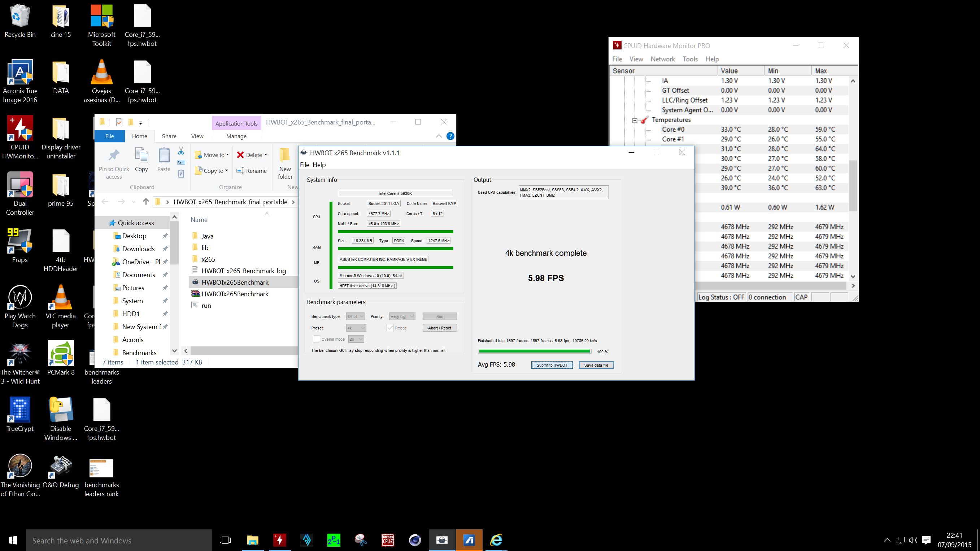Open the Overkill mode 2x dropdown
The image size is (980, 551).
[356, 339]
